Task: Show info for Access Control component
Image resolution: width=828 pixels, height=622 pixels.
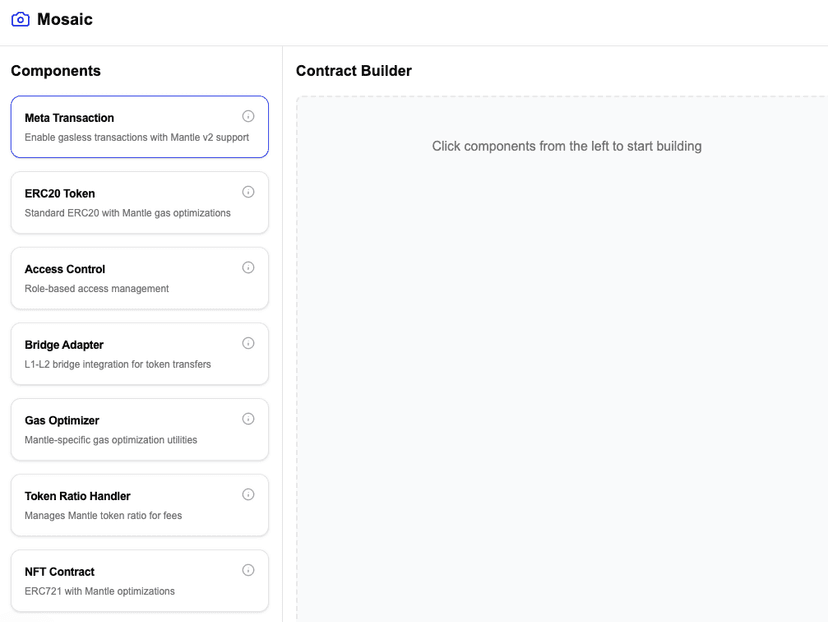Action: [x=248, y=267]
